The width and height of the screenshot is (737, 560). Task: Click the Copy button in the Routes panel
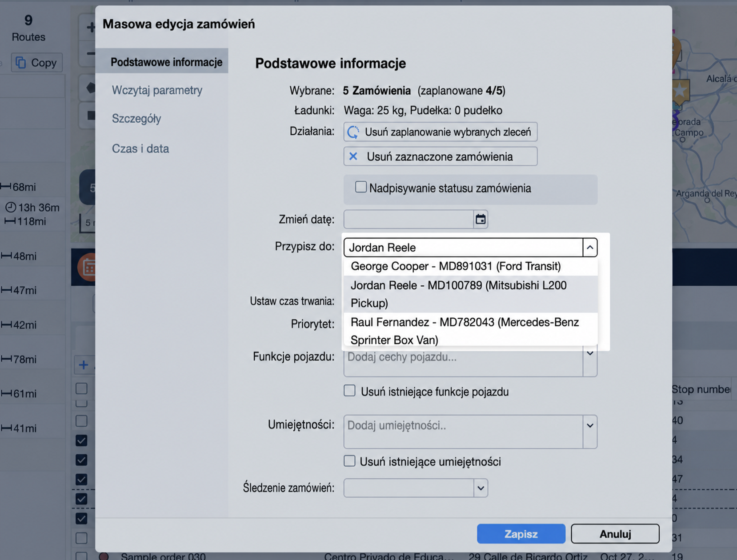[x=37, y=63]
